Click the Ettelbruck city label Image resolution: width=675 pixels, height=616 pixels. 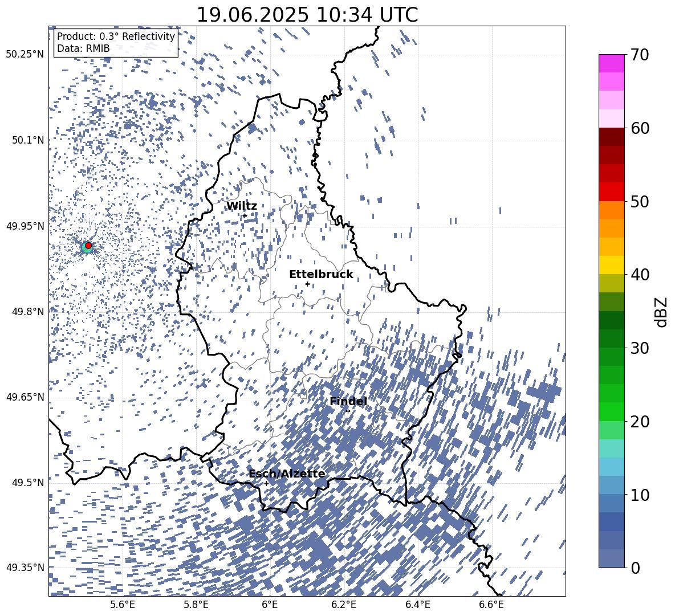(321, 275)
